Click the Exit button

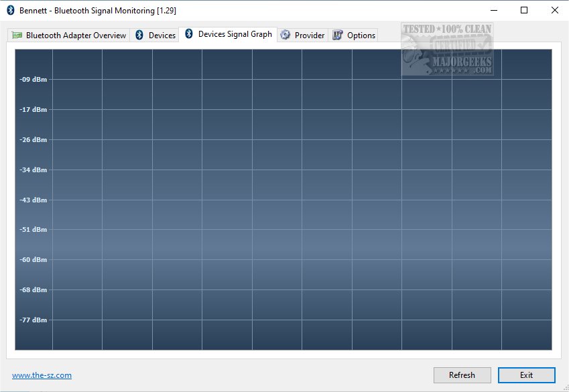[527, 375]
